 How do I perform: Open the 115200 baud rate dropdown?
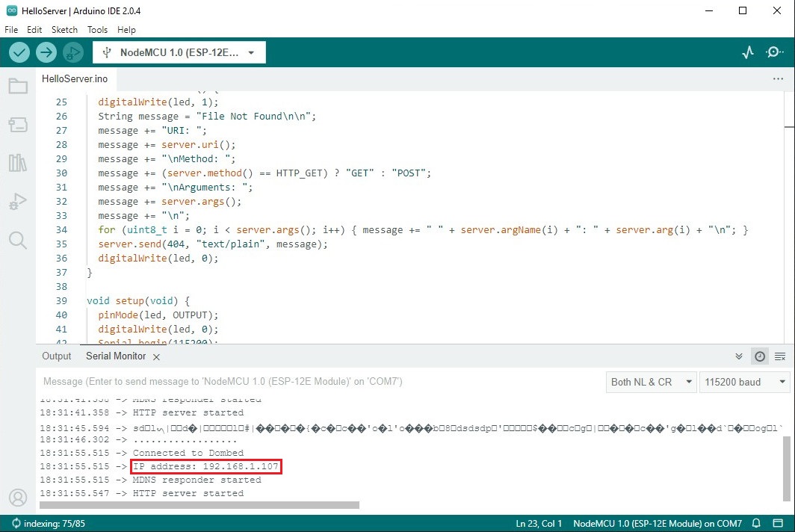point(744,382)
